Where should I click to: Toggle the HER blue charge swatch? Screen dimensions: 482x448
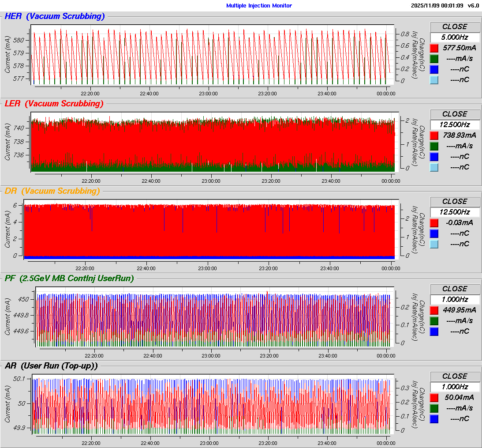click(x=434, y=69)
